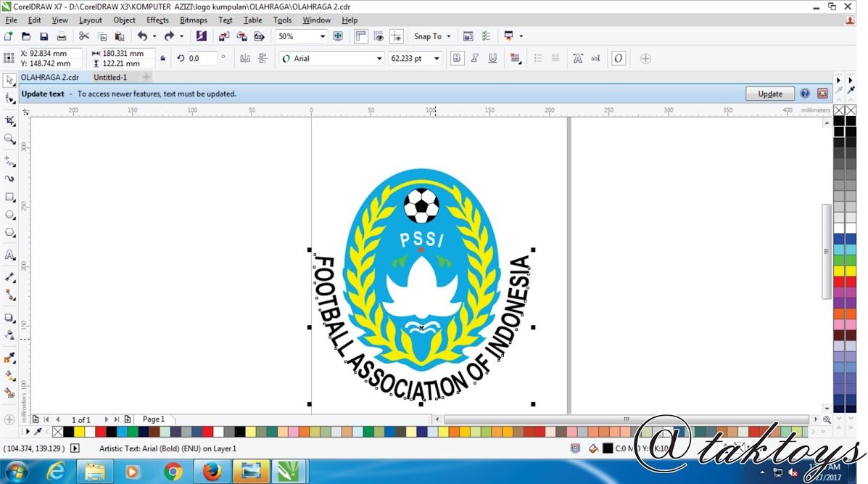Open the Text Properties docker icon
The width and height of the screenshot is (868, 484).
(577, 59)
